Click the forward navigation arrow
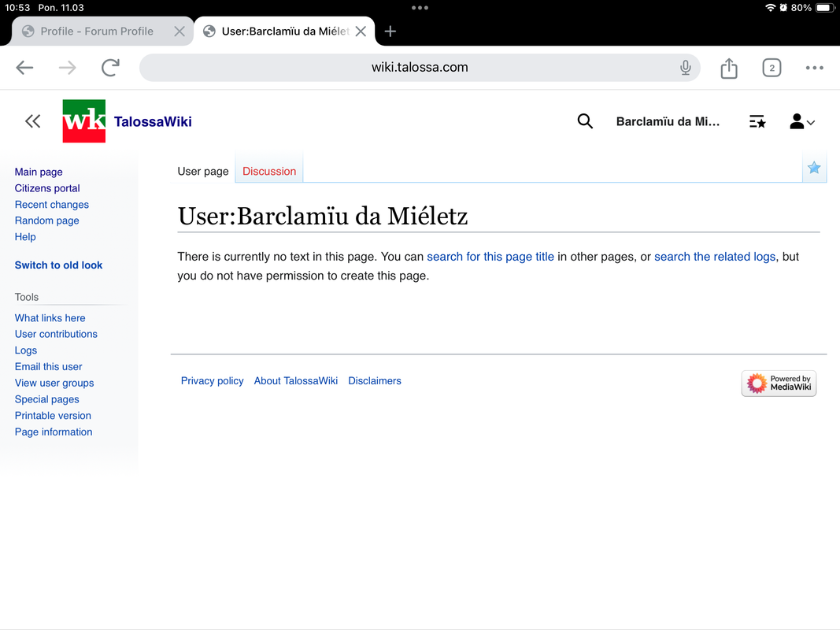The image size is (840, 630). tap(67, 68)
